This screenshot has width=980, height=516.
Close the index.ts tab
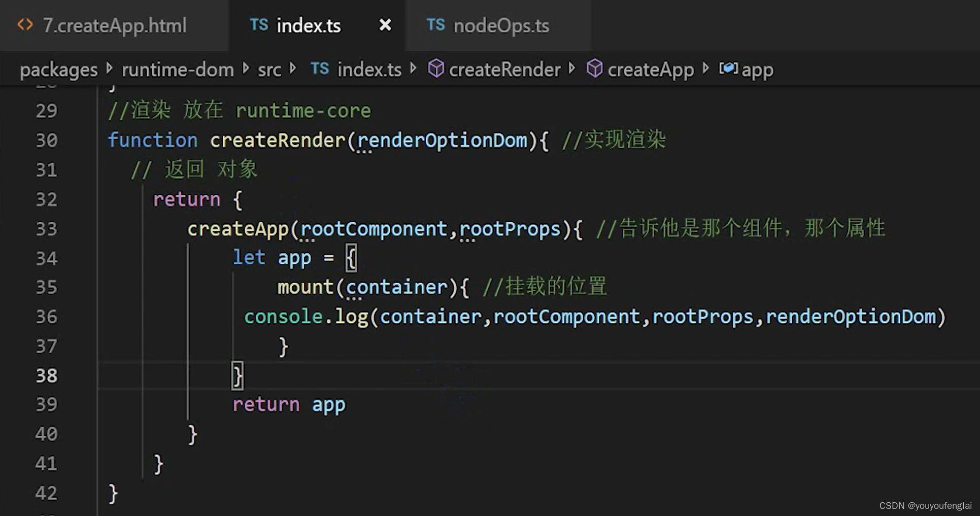pos(385,25)
